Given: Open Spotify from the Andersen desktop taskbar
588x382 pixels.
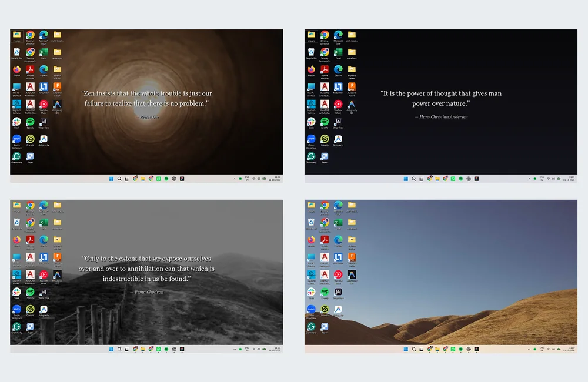Looking at the screenshot, I should [460, 179].
